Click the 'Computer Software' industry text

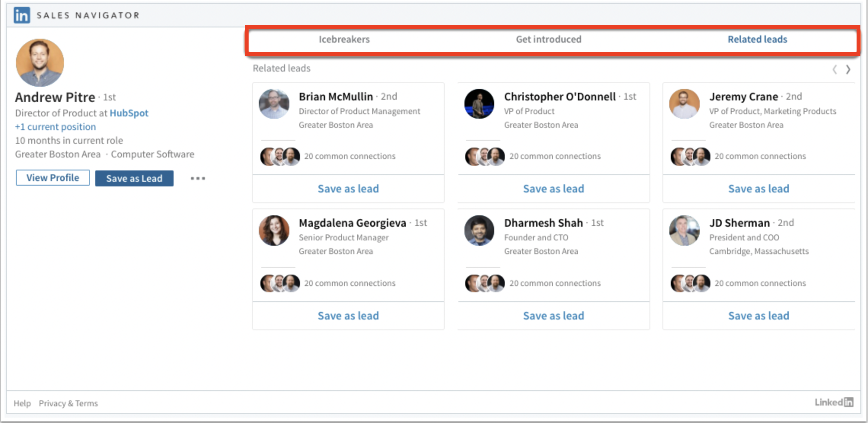point(152,154)
